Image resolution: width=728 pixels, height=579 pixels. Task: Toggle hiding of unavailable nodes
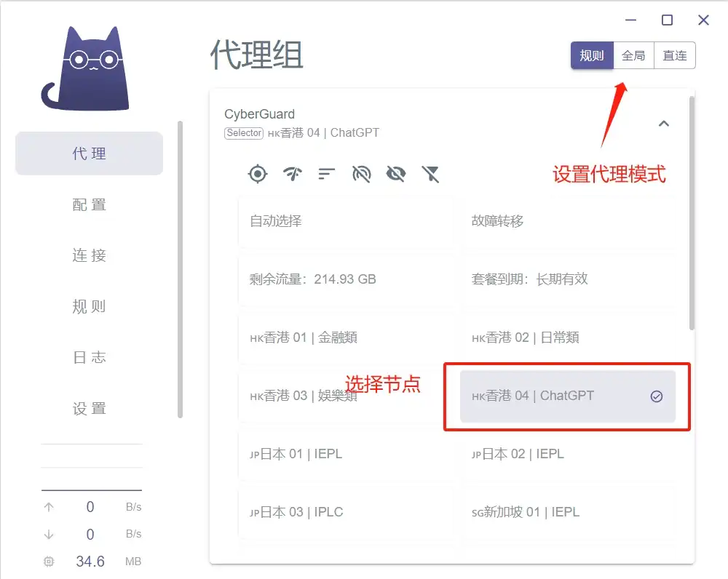coord(361,174)
